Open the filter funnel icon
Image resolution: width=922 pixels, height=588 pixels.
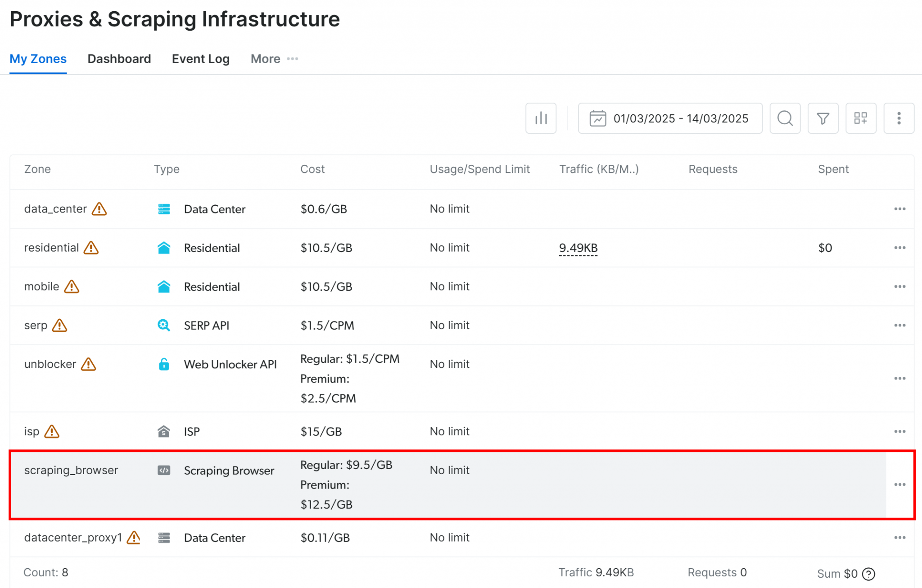point(823,118)
